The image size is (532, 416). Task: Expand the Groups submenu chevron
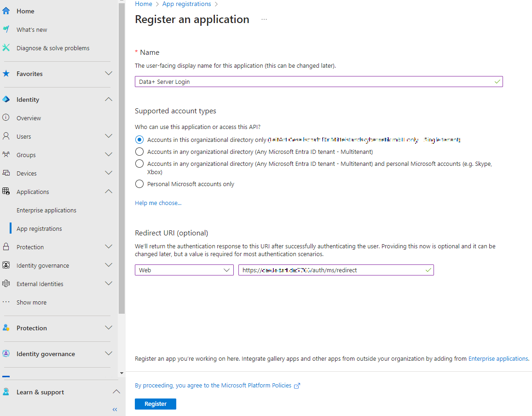click(109, 154)
